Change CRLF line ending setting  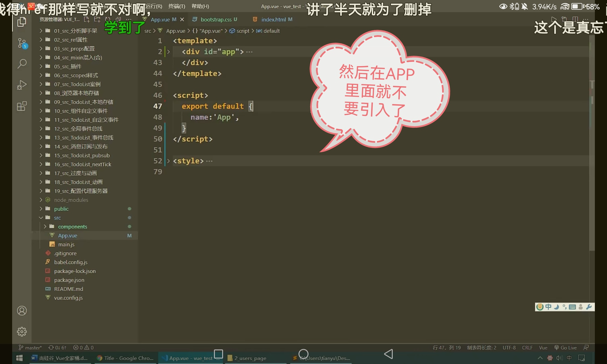[x=527, y=348]
